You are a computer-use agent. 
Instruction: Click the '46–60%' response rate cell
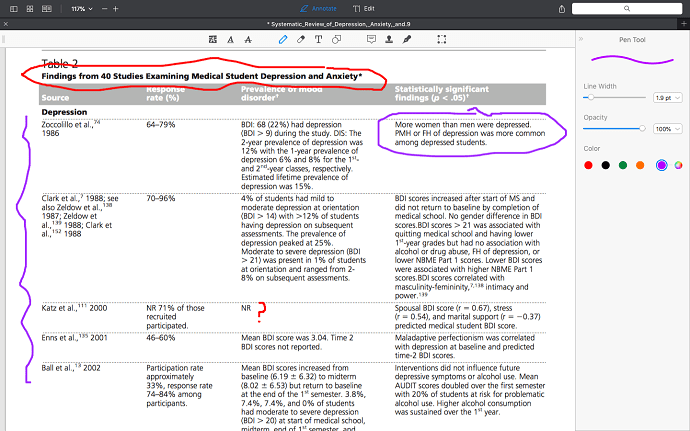[x=161, y=338]
